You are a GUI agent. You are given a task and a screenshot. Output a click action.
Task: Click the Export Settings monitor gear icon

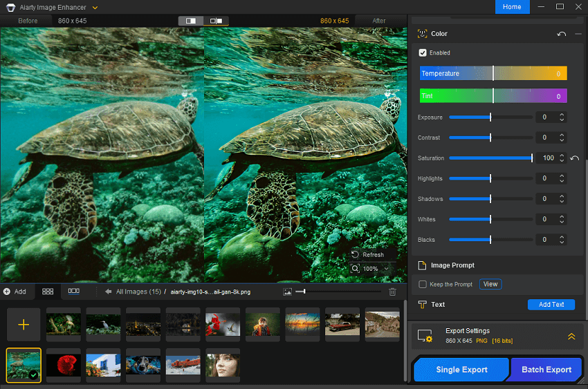[425, 336]
